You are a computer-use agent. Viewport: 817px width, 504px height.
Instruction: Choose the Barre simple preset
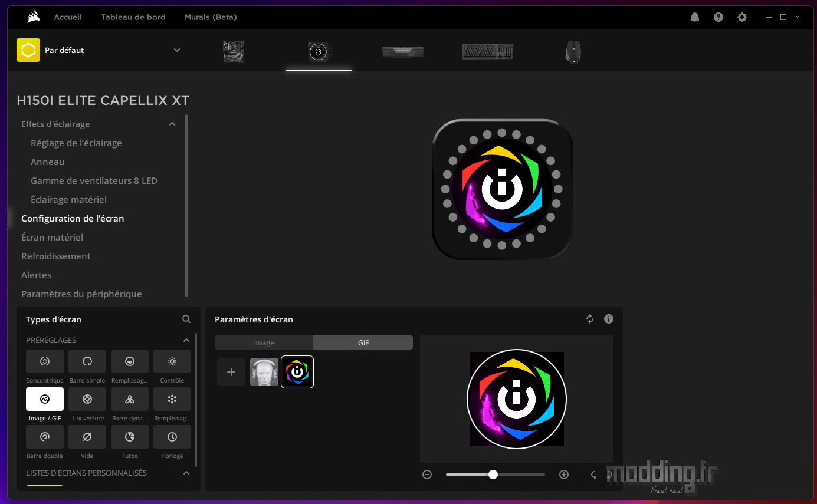pos(87,361)
